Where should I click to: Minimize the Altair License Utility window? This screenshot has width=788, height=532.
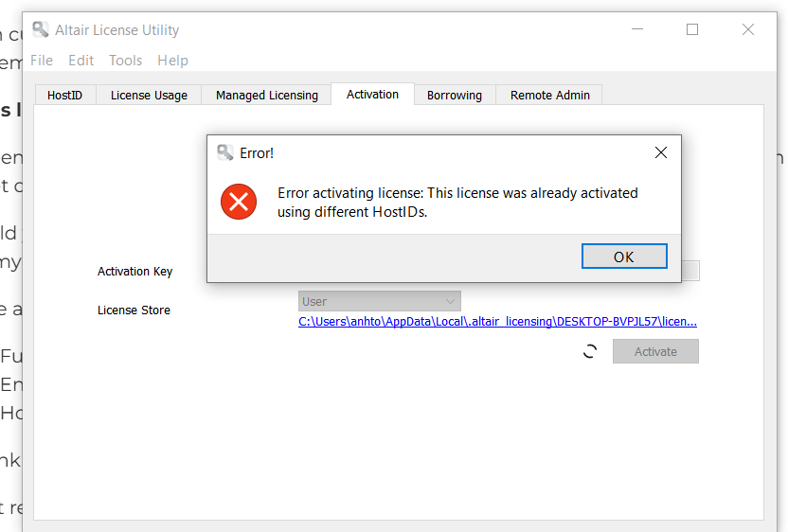click(637, 29)
